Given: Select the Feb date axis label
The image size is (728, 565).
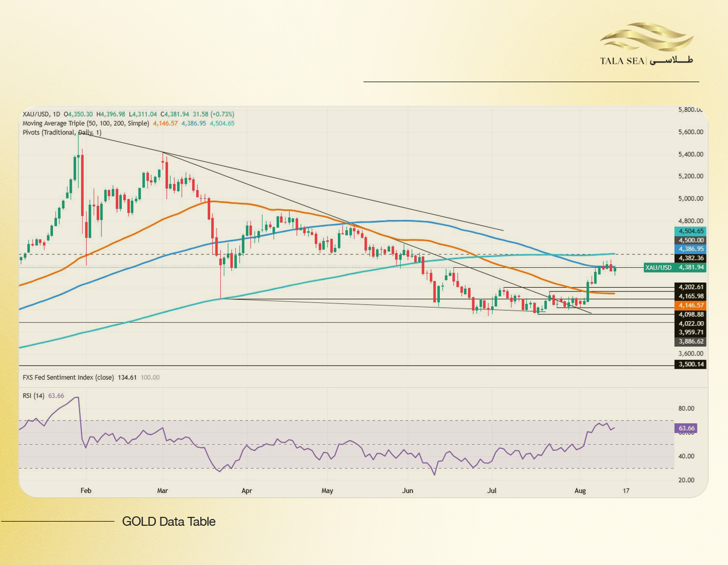Looking at the screenshot, I should point(86,491).
